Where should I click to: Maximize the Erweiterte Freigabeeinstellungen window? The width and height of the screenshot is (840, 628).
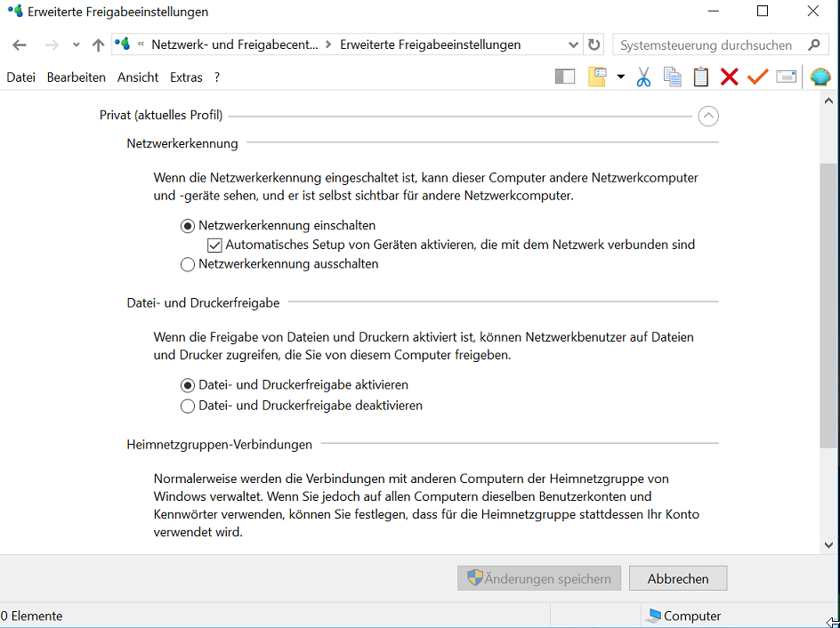click(763, 12)
